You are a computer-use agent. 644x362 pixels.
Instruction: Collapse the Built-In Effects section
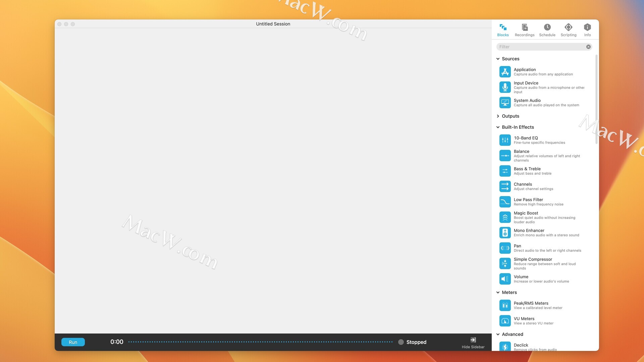click(x=498, y=127)
